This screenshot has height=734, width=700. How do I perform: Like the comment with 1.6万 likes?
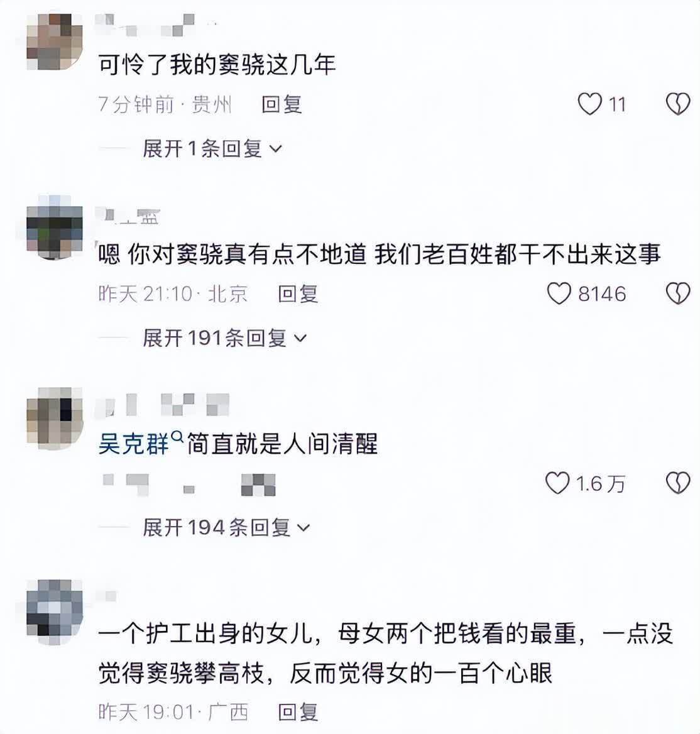557,483
